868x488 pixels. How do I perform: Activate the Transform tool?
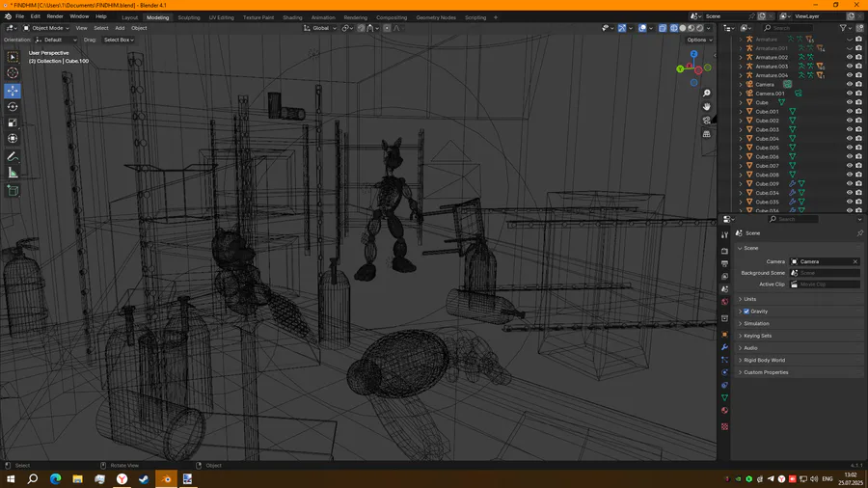click(13, 139)
